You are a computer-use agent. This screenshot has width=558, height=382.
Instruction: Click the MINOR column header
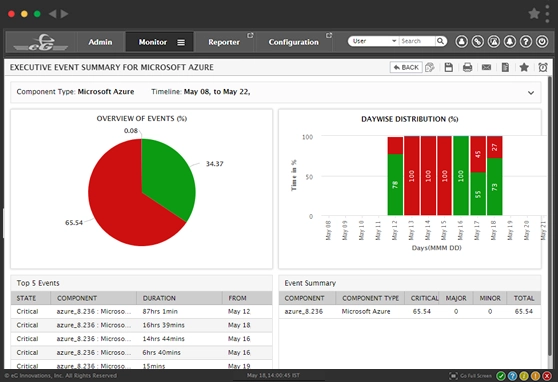click(x=490, y=298)
